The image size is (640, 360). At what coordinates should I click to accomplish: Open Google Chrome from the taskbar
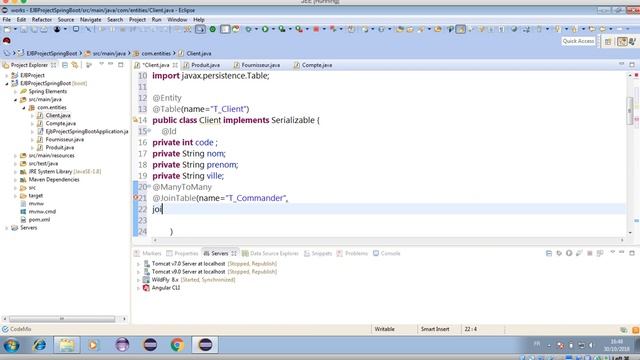pos(177,345)
